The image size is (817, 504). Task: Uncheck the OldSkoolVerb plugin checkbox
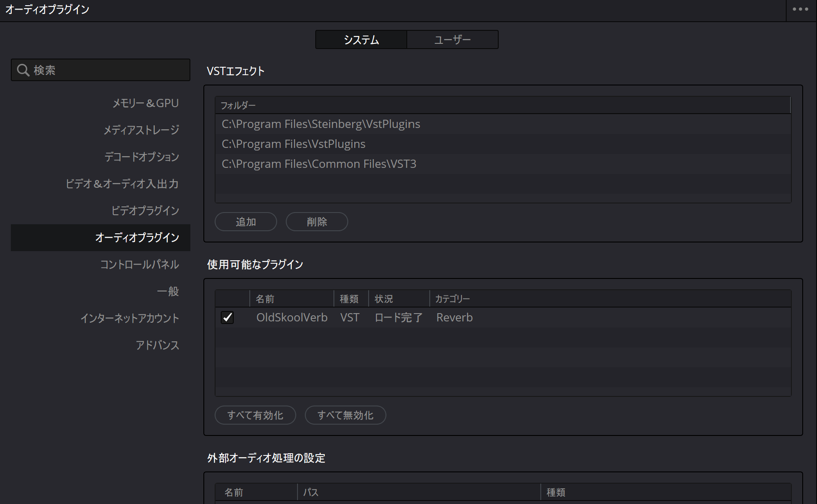pos(227,317)
